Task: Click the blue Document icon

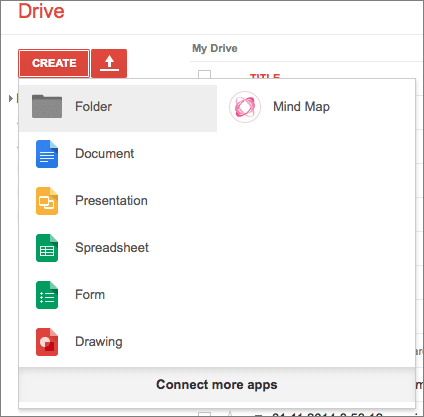Action: click(x=47, y=154)
